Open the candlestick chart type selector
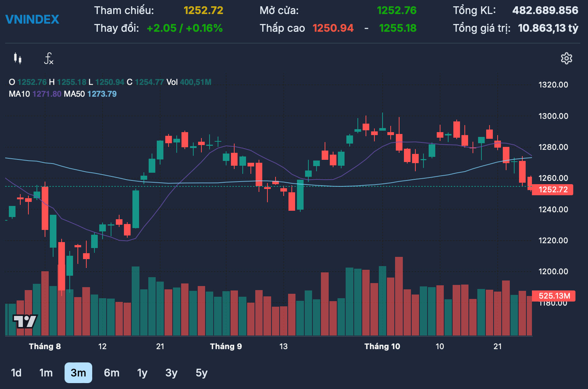Screen dimensions: 588x389 [x=17, y=58]
